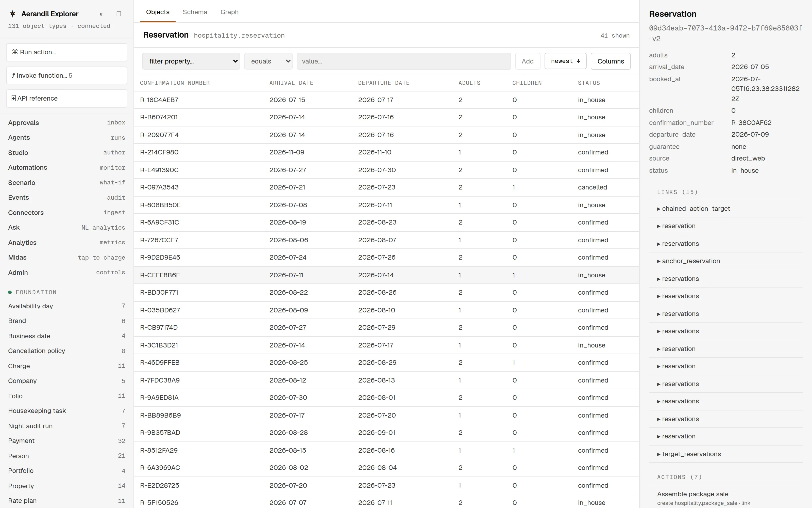Toggle the newest sort order button
This screenshot has width=812, height=508.
(565, 61)
